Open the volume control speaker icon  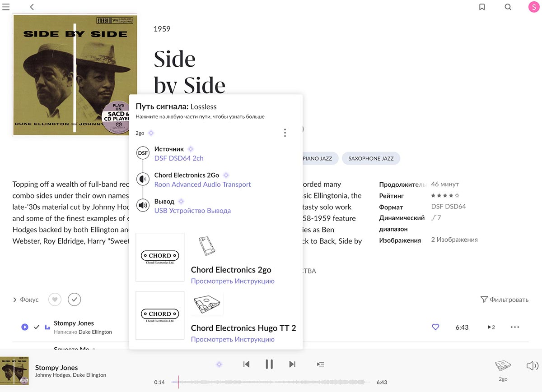[x=533, y=365]
